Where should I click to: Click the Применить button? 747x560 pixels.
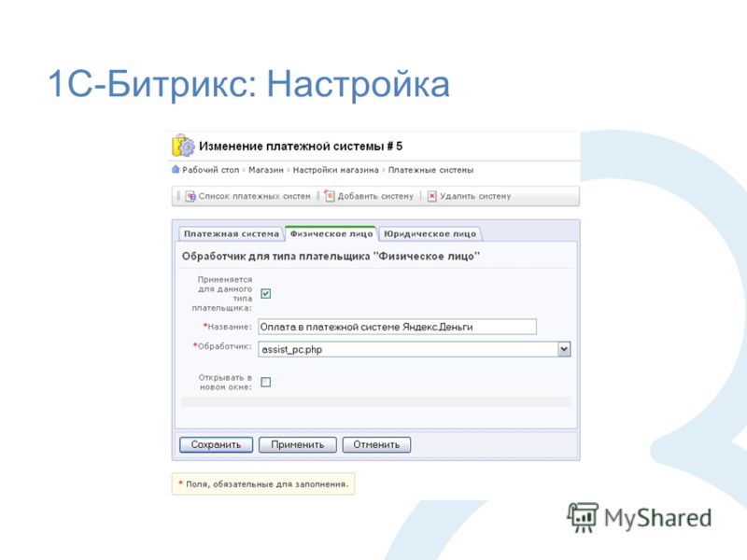[x=297, y=445]
